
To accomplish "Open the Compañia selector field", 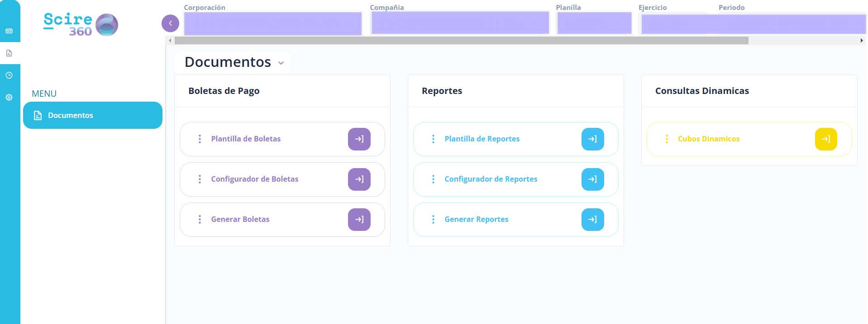I will [459, 23].
